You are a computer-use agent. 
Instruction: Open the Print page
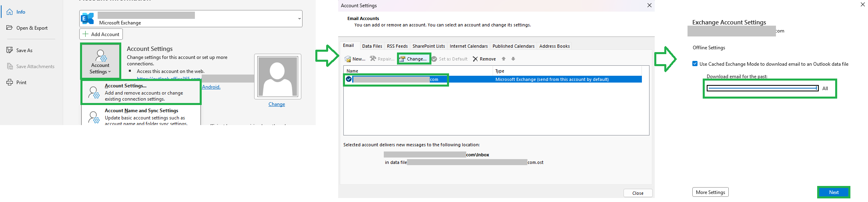21,83
